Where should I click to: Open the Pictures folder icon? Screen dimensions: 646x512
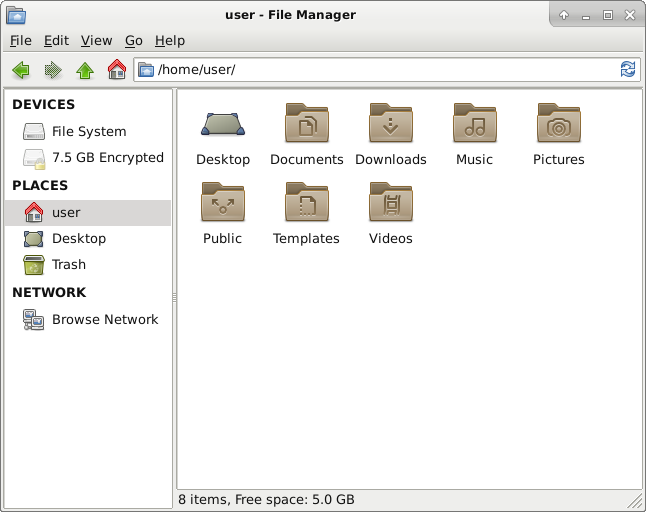559,123
